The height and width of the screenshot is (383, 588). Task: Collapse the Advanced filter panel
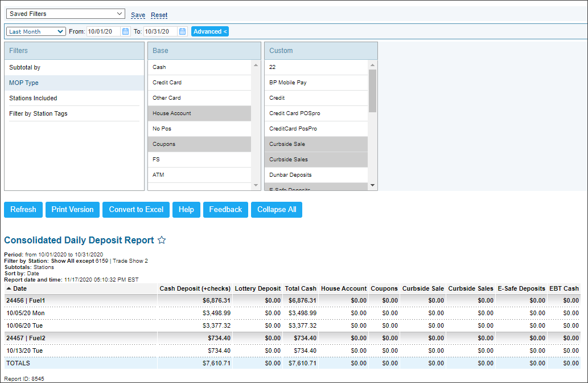tap(209, 31)
